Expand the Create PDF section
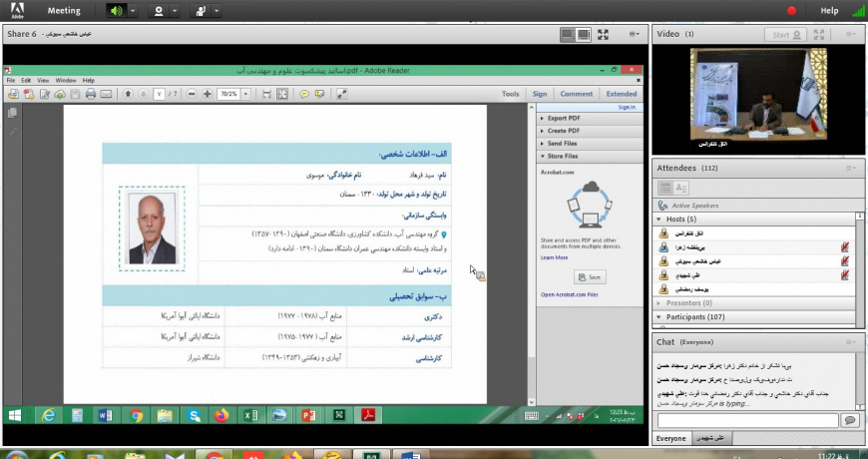The height and width of the screenshot is (459, 868). (590, 131)
